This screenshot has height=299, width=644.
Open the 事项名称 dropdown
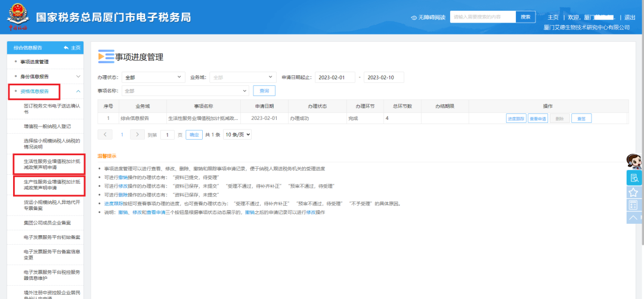coord(185,91)
